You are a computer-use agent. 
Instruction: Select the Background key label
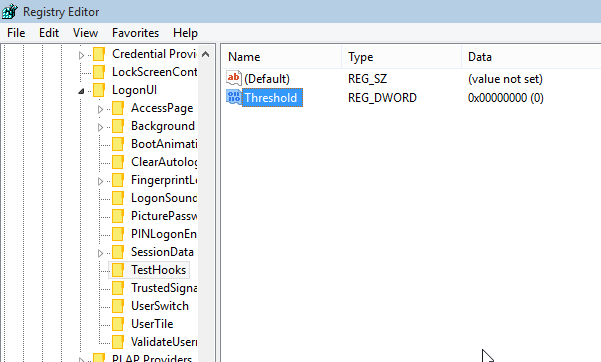[x=163, y=126]
